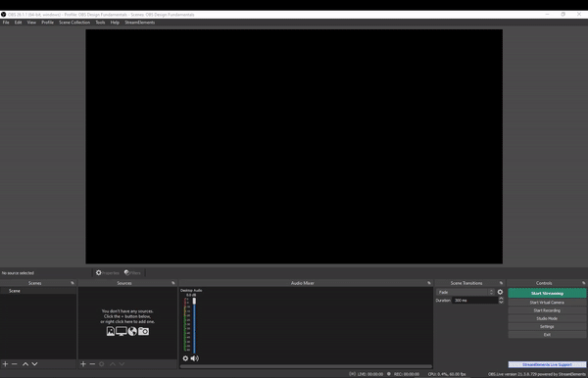Open the StreamElements menu
This screenshot has height=378, width=588.
click(x=139, y=23)
